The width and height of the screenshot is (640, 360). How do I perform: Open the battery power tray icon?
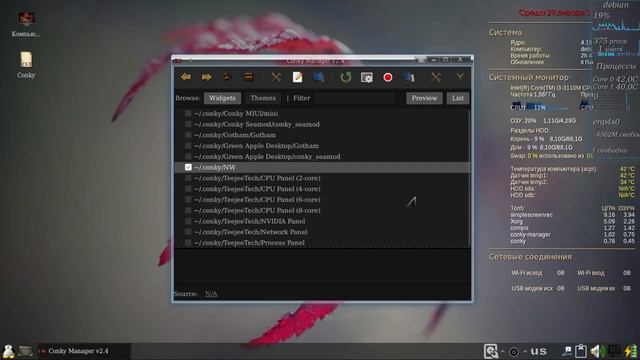pyautogui.click(x=631, y=351)
